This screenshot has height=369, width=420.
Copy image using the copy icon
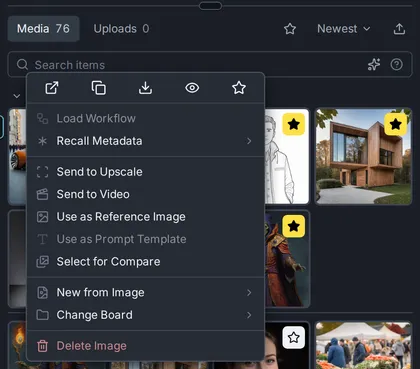[x=99, y=88]
